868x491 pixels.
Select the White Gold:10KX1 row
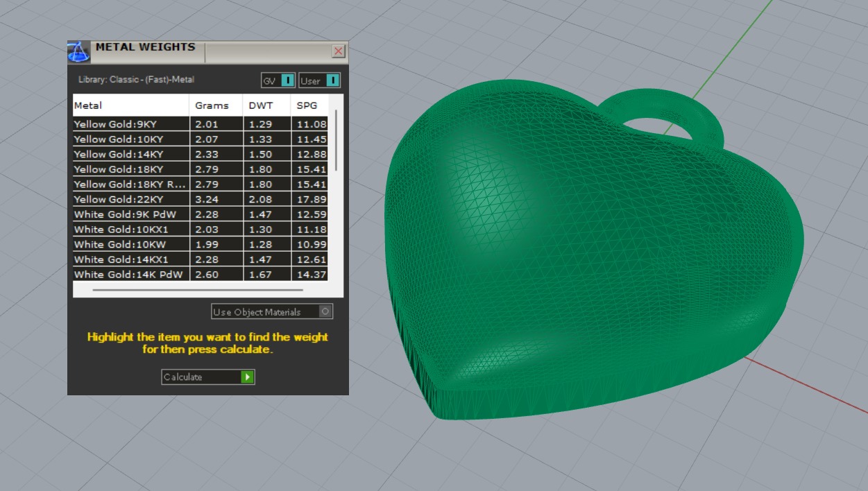(200, 229)
